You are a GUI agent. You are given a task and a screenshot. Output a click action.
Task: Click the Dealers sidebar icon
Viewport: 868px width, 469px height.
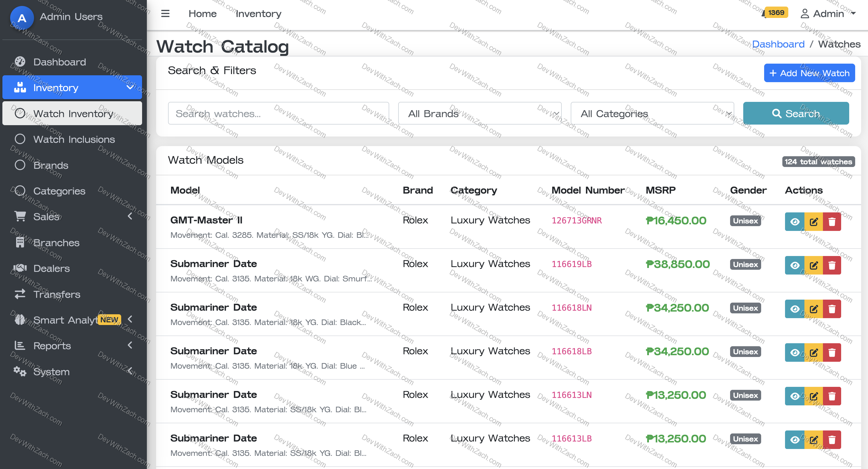(20, 268)
